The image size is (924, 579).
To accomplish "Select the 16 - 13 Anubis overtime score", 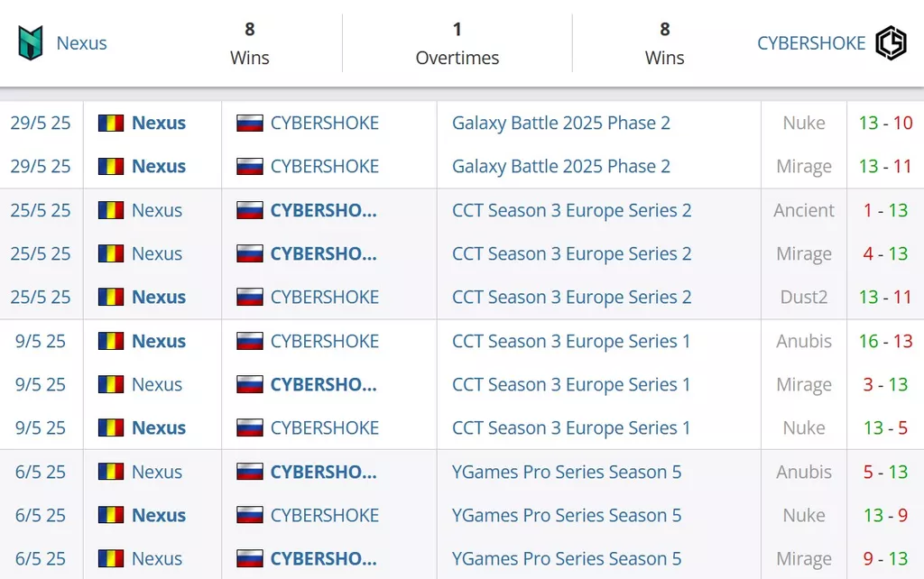I will point(886,341).
